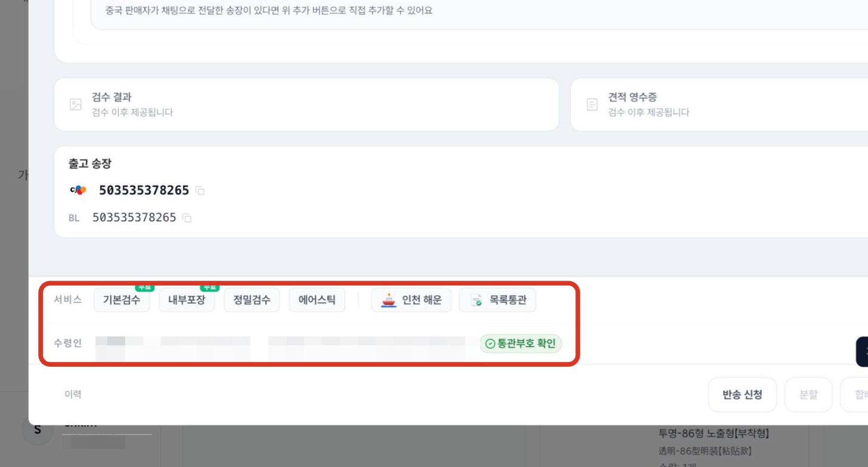Copy the bold outbound tracking number 503535378265

(200, 191)
